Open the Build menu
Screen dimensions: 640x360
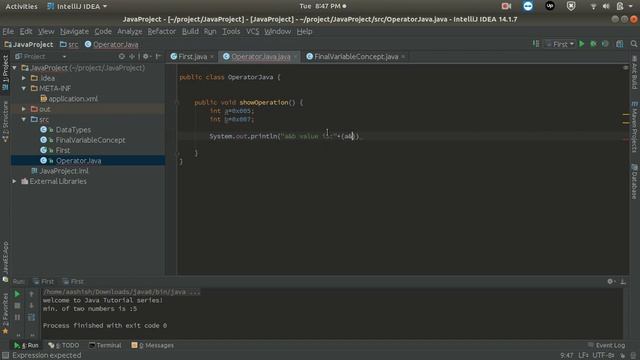[x=190, y=31]
